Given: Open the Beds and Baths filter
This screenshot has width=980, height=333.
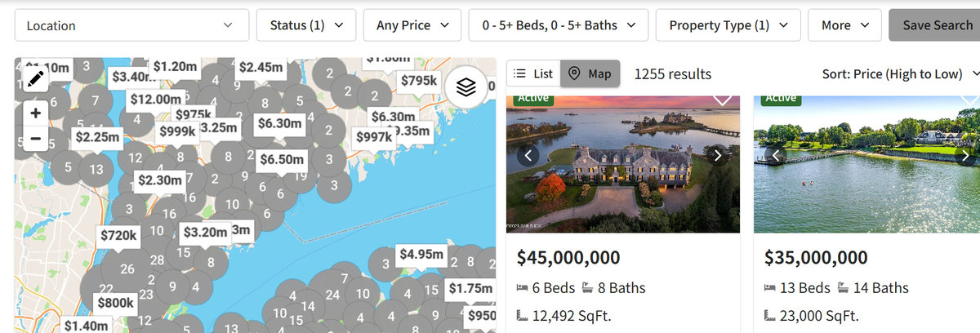Looking at the screenshot, I should click(x=559, y=25).
